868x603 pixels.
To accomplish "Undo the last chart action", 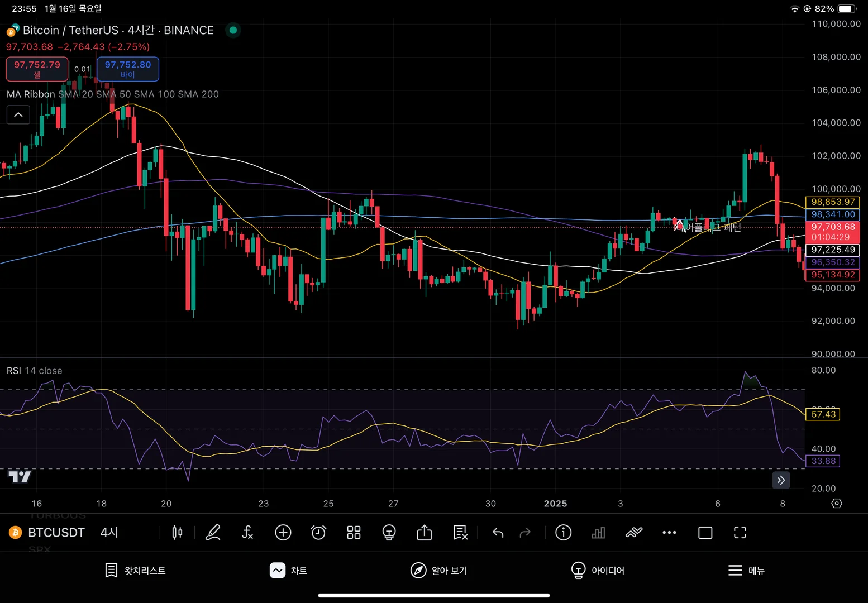I will click(x=498, y=533).
